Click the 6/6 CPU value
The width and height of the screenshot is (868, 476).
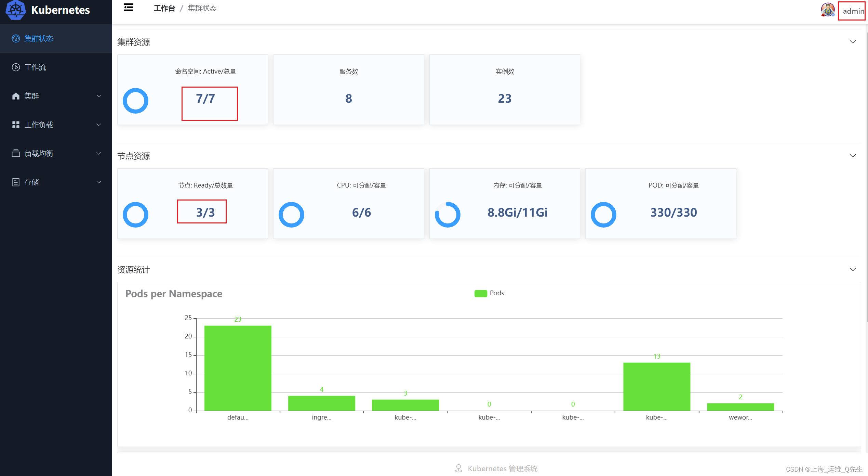tap(361, 213)
